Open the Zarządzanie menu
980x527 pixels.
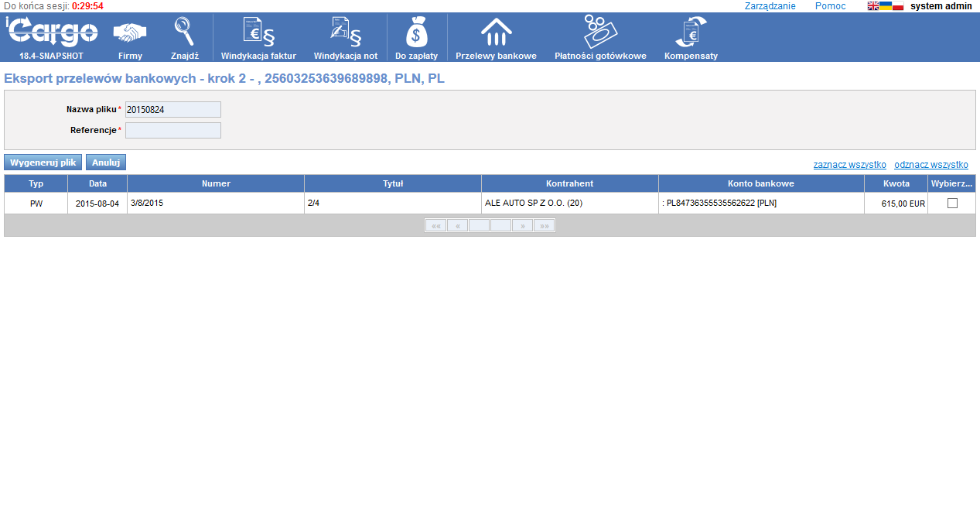pyautogui.click(x=770, y=6)
